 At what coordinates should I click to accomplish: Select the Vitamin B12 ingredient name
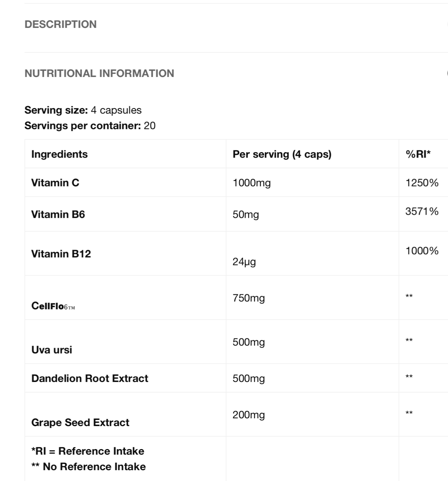click(61, 254)
